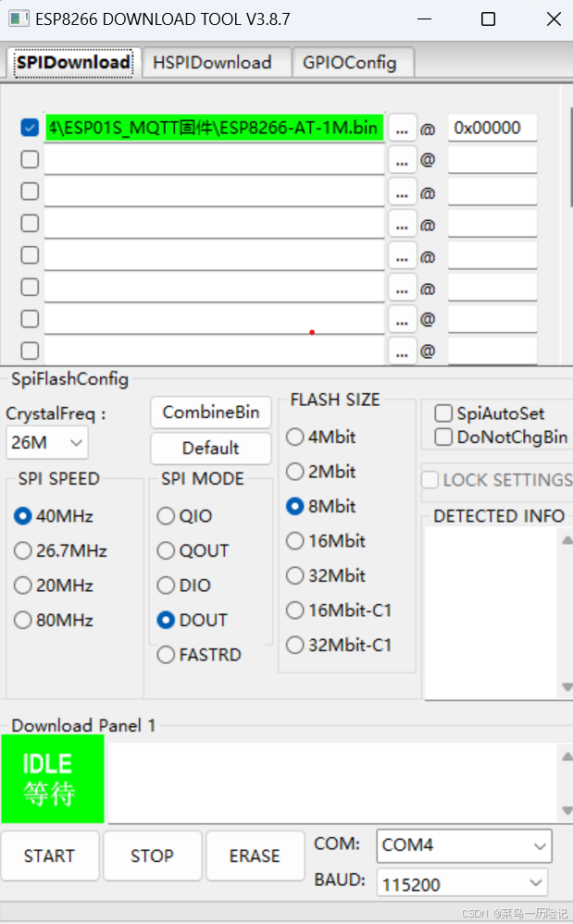Set flash size to 32Mbit-C1
573x924 pixels.
[x=339, y=646]
